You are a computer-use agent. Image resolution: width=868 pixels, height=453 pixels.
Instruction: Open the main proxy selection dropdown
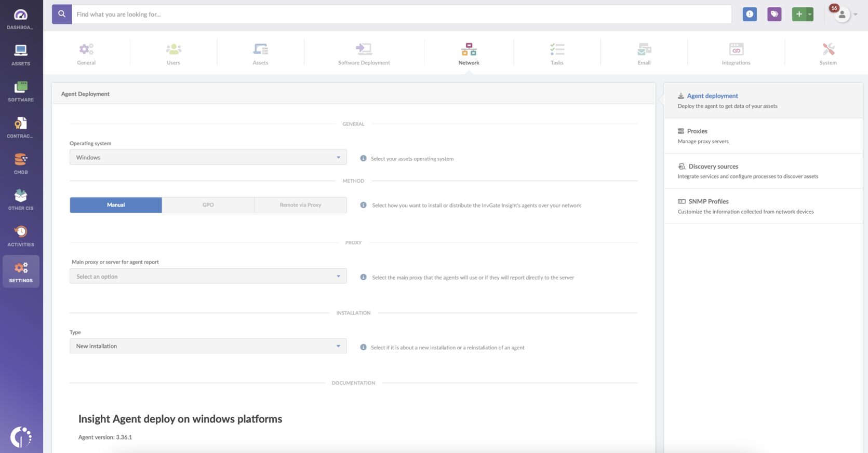[x=208, y=277]
